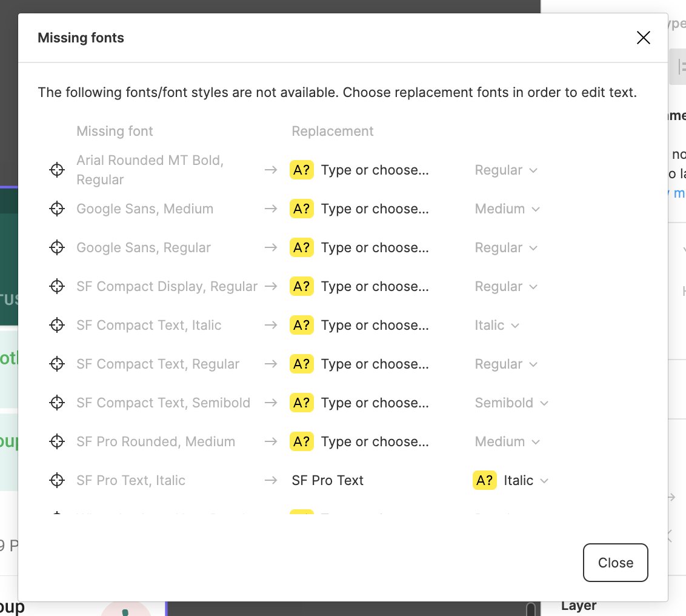Click the warning badge in Arial Rounded row
The width and height of the screenshot is (686, 616).
pos(301,170)
